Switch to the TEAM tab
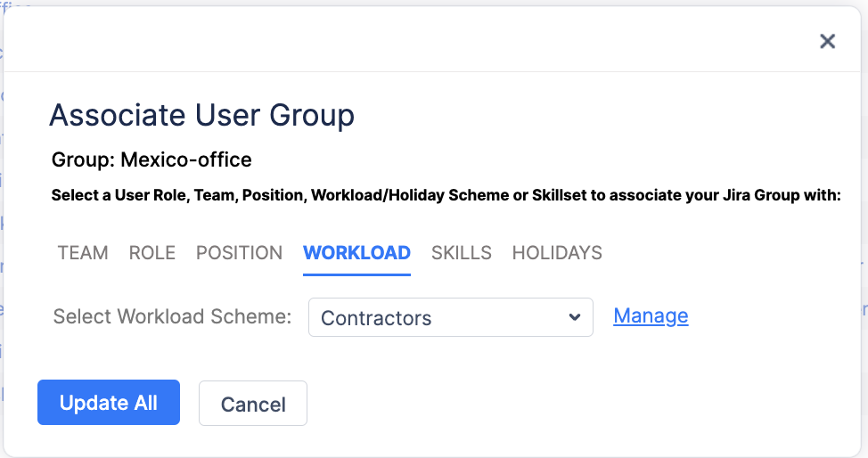 (x=83, y=253)
